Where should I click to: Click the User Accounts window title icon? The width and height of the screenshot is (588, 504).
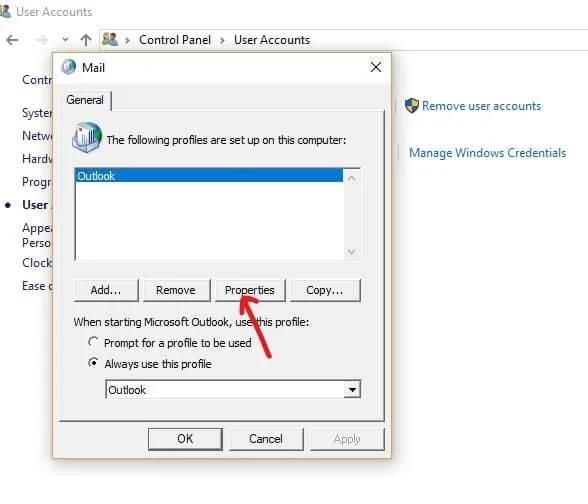[5, 11]
